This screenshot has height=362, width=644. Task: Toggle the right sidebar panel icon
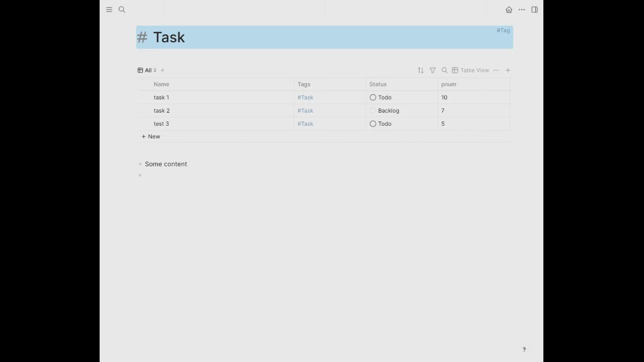(534, 10)
